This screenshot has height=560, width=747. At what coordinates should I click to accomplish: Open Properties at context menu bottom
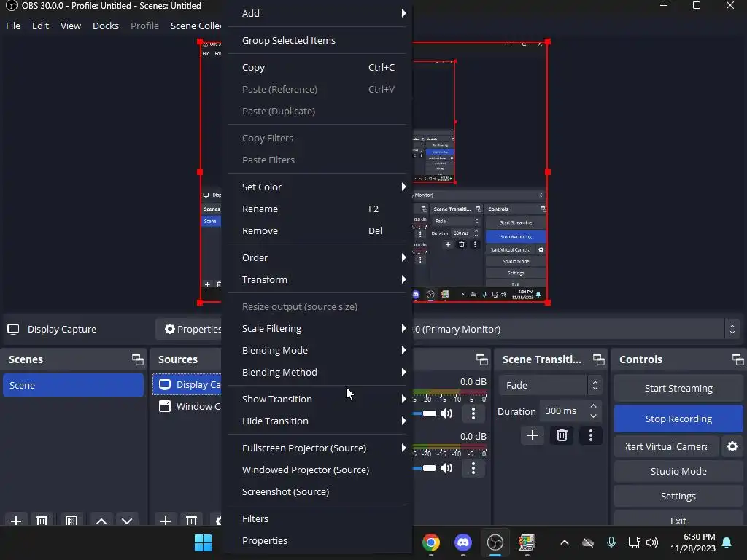tap(317, 540)
